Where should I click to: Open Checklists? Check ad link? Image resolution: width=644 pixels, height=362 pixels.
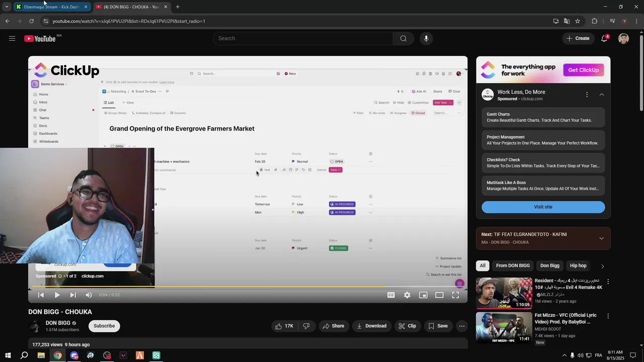pyautogui.click(x=543, y=162)
